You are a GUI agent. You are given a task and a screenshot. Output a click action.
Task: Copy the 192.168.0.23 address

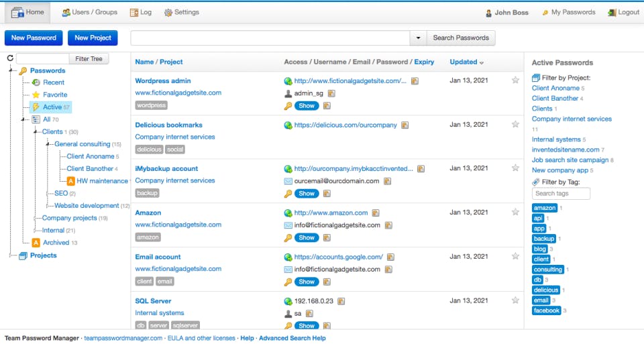point(341,301)
